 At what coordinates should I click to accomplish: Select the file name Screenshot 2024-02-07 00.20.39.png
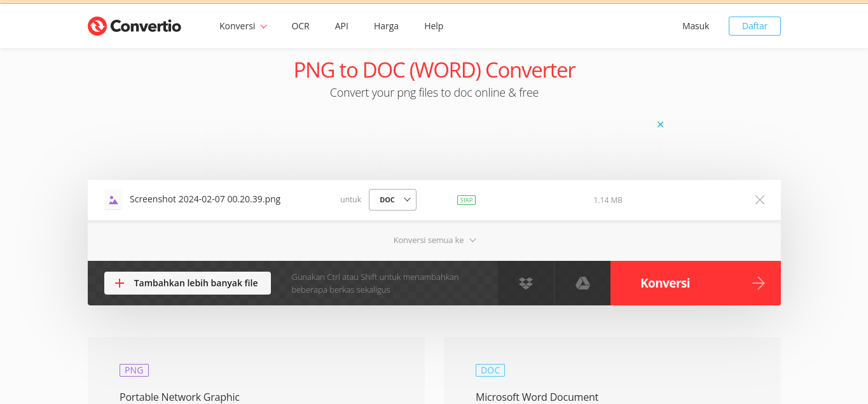click(x=205, y=199)
